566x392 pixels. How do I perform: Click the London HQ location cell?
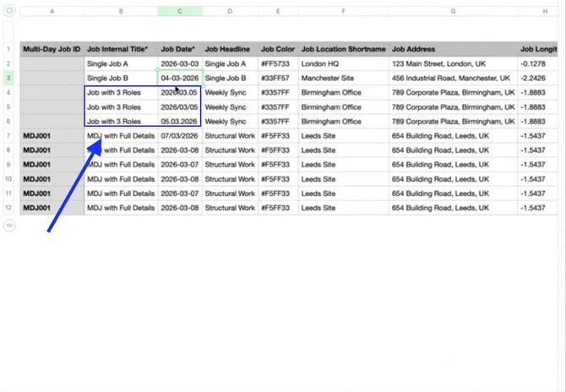click(343, 63)
